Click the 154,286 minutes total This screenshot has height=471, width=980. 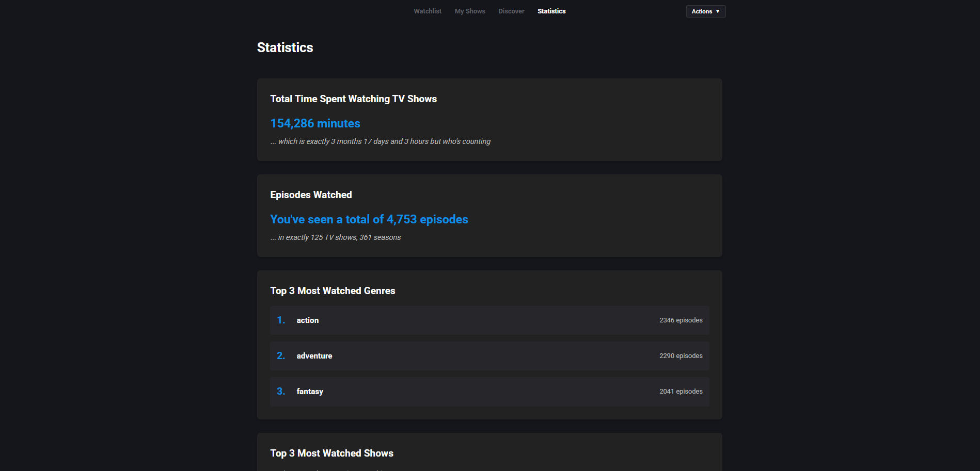pyautogui.click(x=315, y=123)
